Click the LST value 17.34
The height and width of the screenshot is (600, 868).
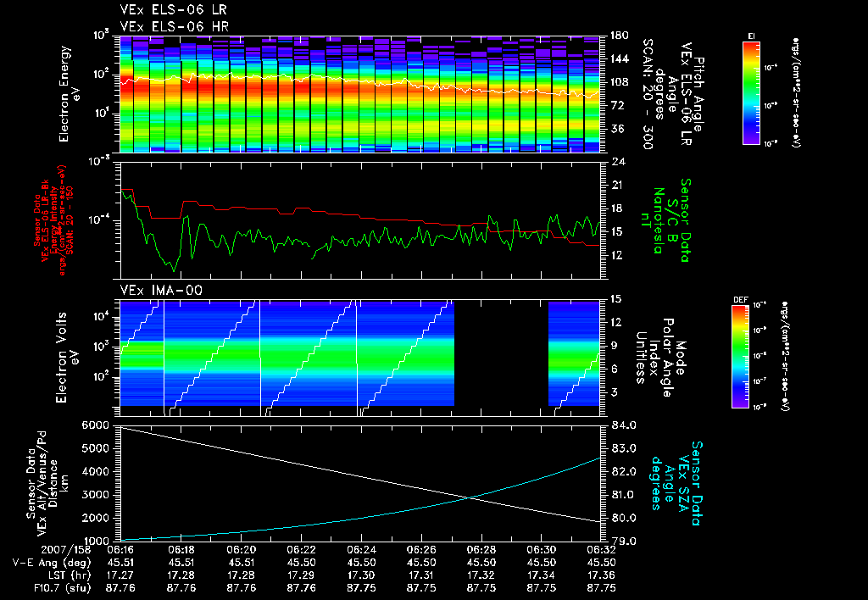(542, 575)
